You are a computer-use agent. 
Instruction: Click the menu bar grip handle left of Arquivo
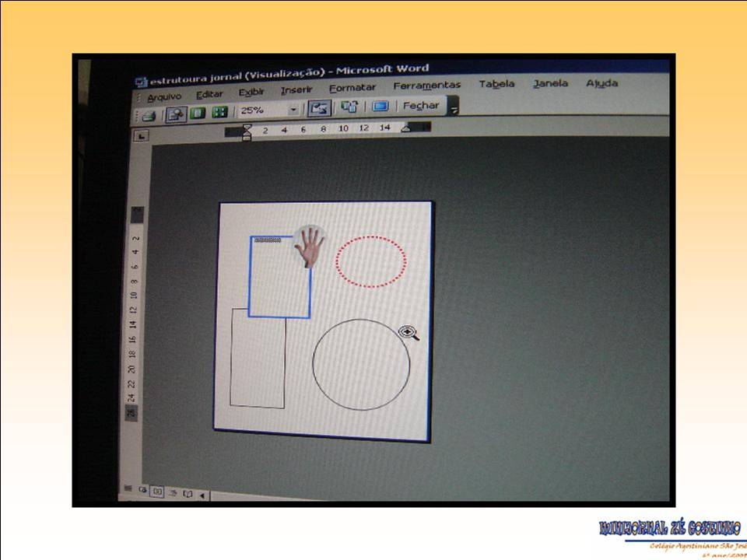(139, 98)
